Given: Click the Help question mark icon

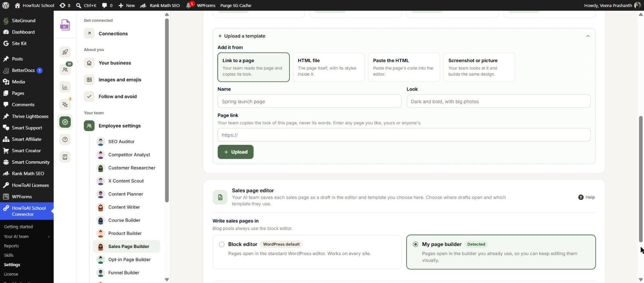Looking at the screenshot, I should point(581,197).
